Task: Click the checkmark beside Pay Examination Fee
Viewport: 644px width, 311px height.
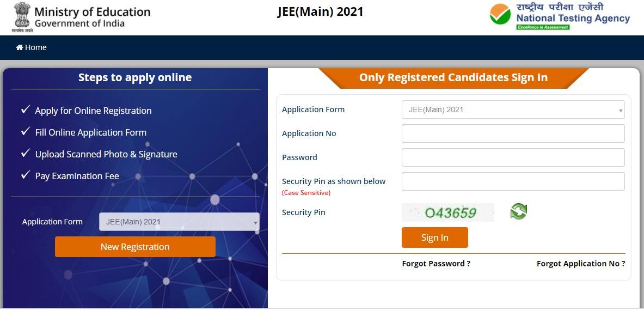Action: [26, 175]
